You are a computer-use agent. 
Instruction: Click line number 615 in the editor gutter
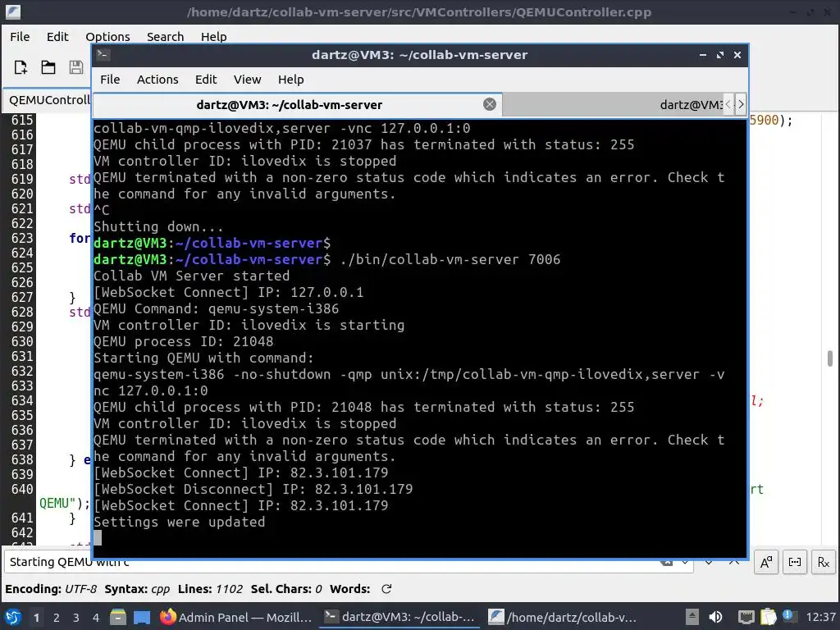tap(22, 120)
